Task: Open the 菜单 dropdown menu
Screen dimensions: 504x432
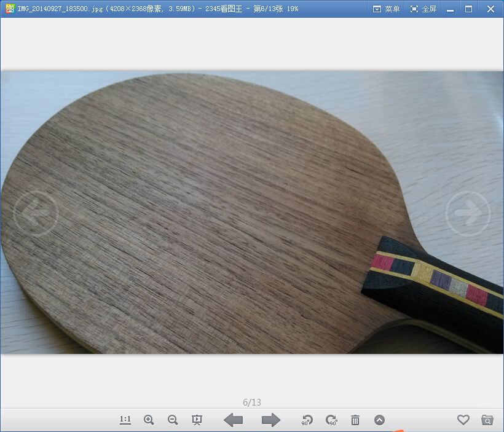Action: [386, 9]
